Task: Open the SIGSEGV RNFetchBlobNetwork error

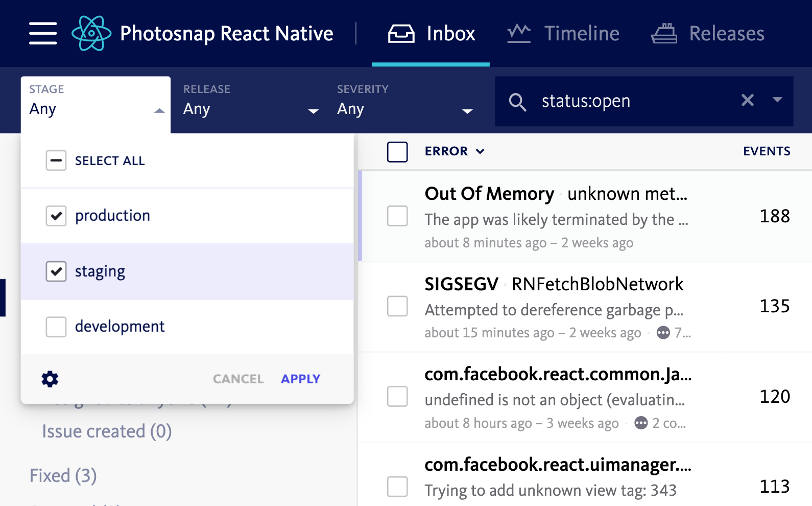Action: 554,284
